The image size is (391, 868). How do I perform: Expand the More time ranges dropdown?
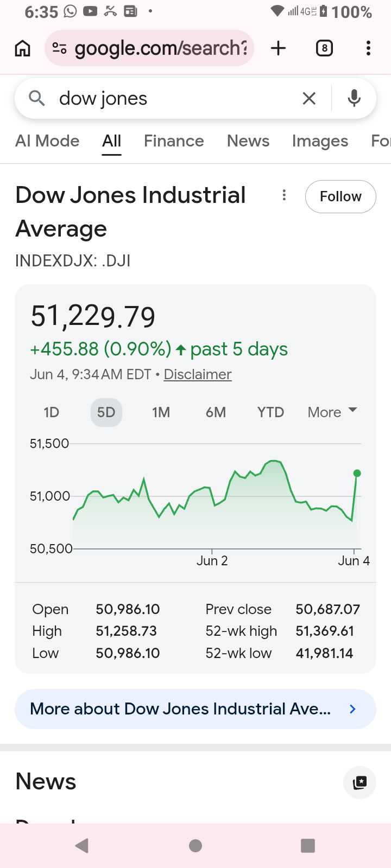332,412
